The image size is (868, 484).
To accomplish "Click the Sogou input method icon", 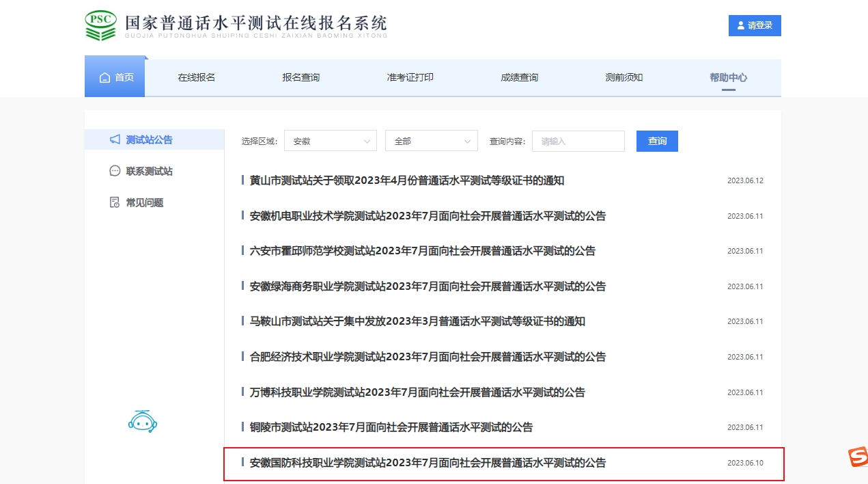I will coord(858,457).
